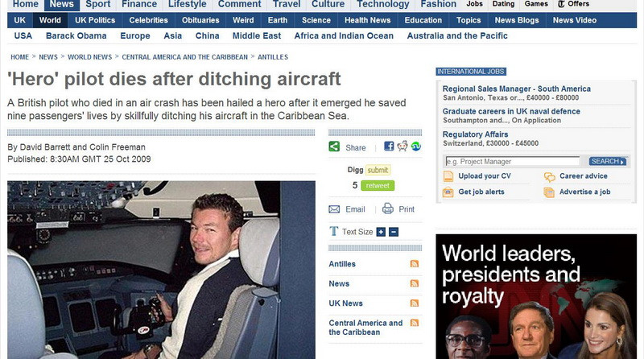
Task: Click the job search input field
Action: click(513, 162)
